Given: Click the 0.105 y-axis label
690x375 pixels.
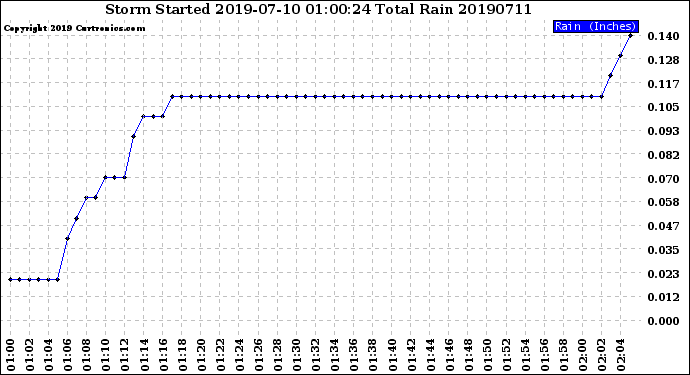Looking at the screenshot, I should [663, 107].
